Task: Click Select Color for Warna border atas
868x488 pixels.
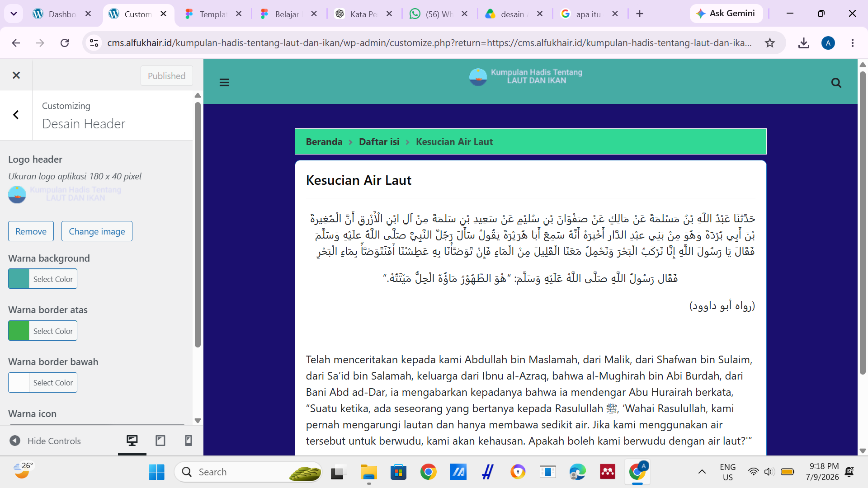Action: click(x=53, y=331)
